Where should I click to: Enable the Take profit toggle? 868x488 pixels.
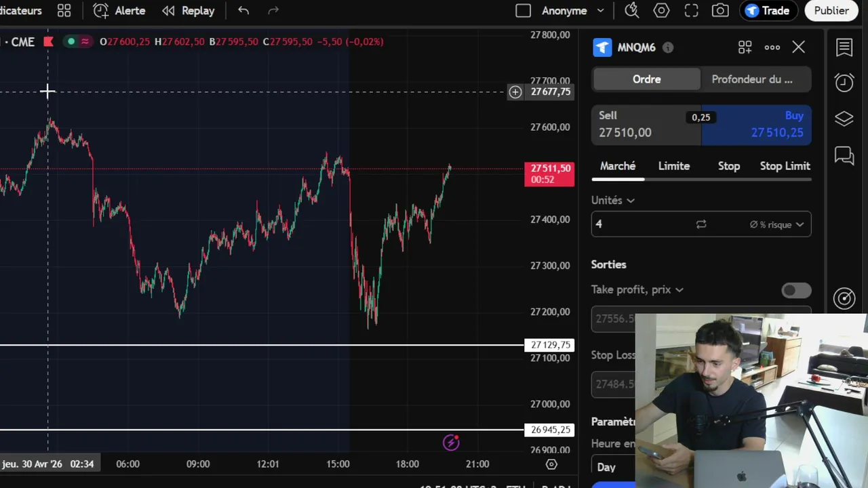[796, 291]
